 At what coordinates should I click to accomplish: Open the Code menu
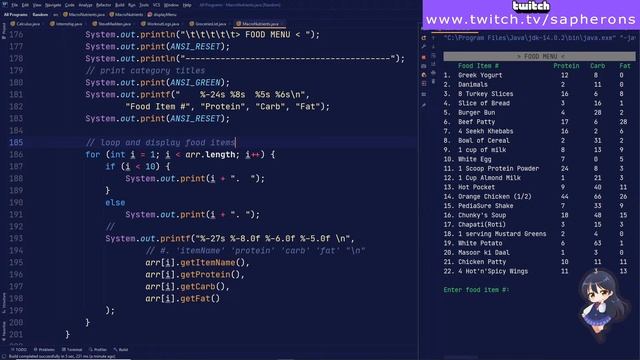coord(70,5)
